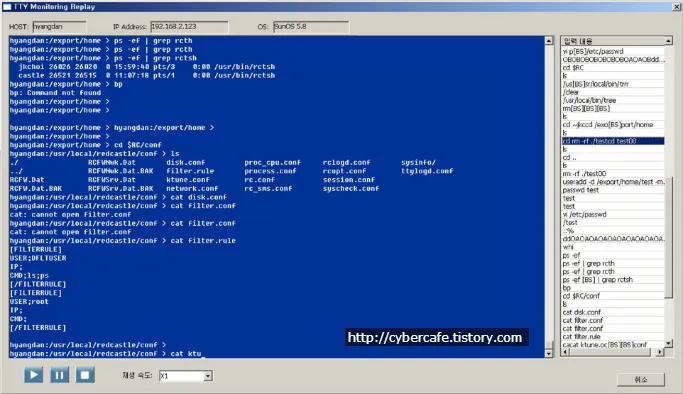Start replay with the Play button

pyautogui.click(x=34, y=375)
